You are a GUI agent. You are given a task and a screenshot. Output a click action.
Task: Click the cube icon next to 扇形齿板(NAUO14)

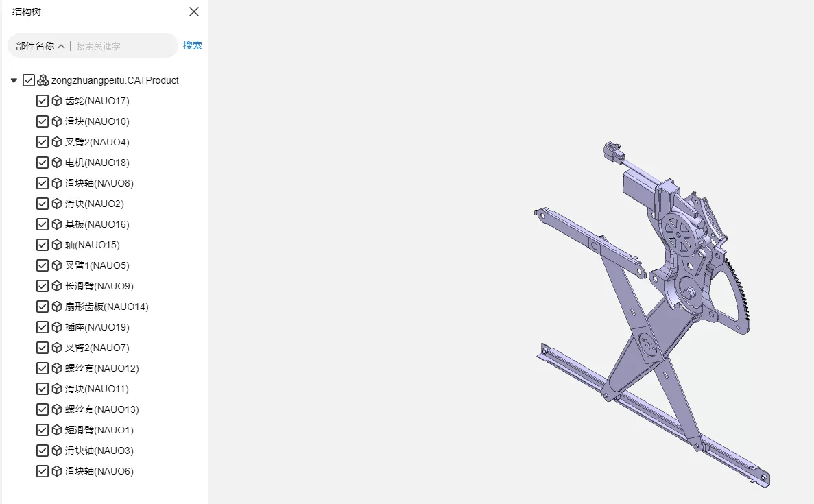(x=57, y=307)
